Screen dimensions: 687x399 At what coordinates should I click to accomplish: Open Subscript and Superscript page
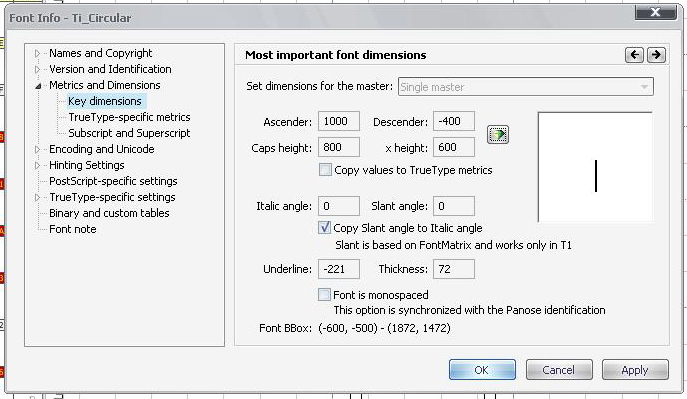pos(129,133)
